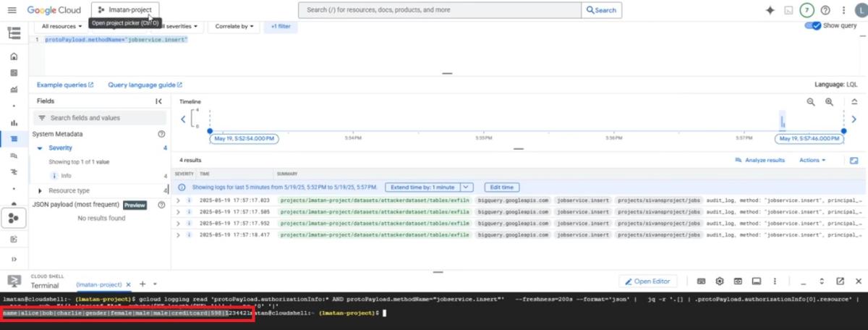Screen dimensions: 868x330
Task: Open the Actions dropdown menu
Action: click(812, 160)
